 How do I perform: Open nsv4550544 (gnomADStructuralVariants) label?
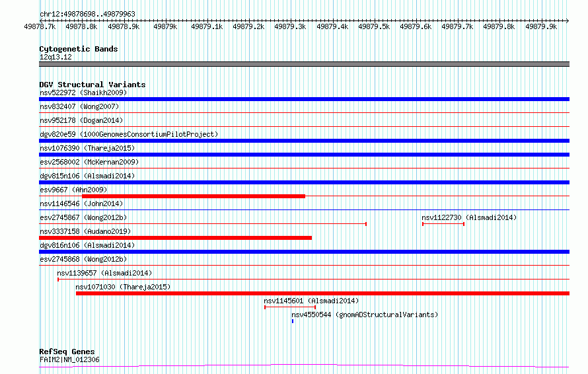coord(365,315)
